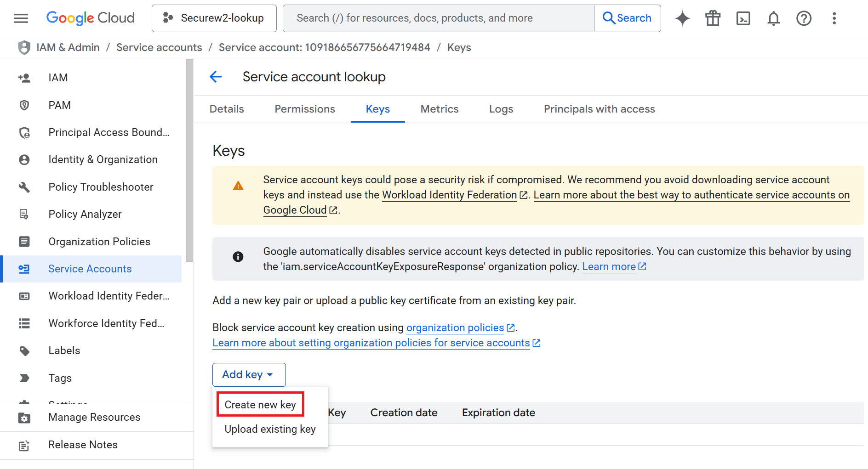Go back using the left arrow

216,77
